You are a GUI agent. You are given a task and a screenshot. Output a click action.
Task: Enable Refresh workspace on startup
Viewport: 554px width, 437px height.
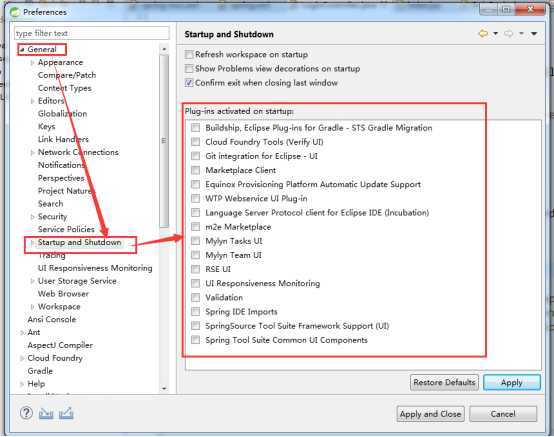point(189,54)
